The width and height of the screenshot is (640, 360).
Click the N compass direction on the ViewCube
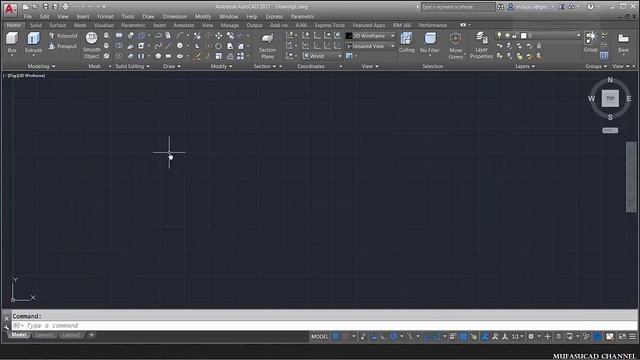point(610,80)
